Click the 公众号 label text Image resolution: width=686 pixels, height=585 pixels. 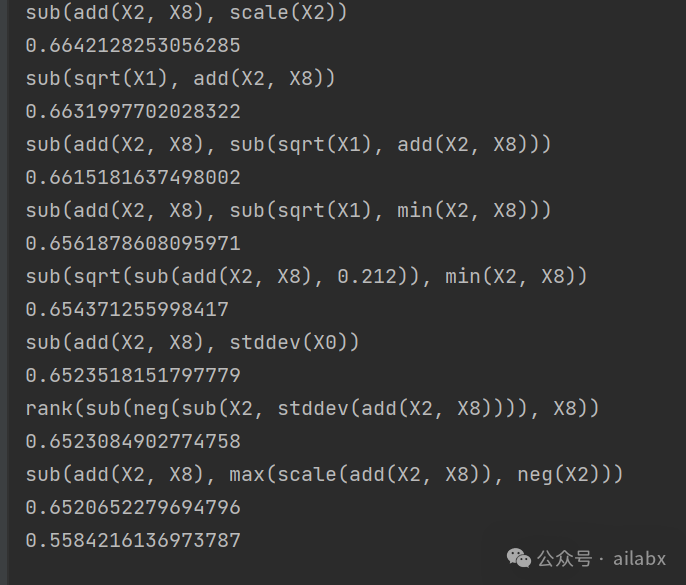pos(565,558)
